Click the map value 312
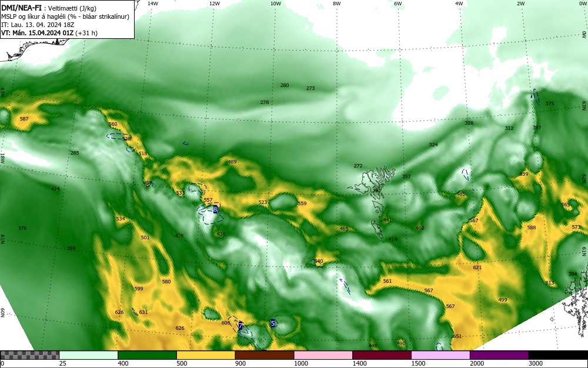Viewport: 588px width, 368px height. 509,128
